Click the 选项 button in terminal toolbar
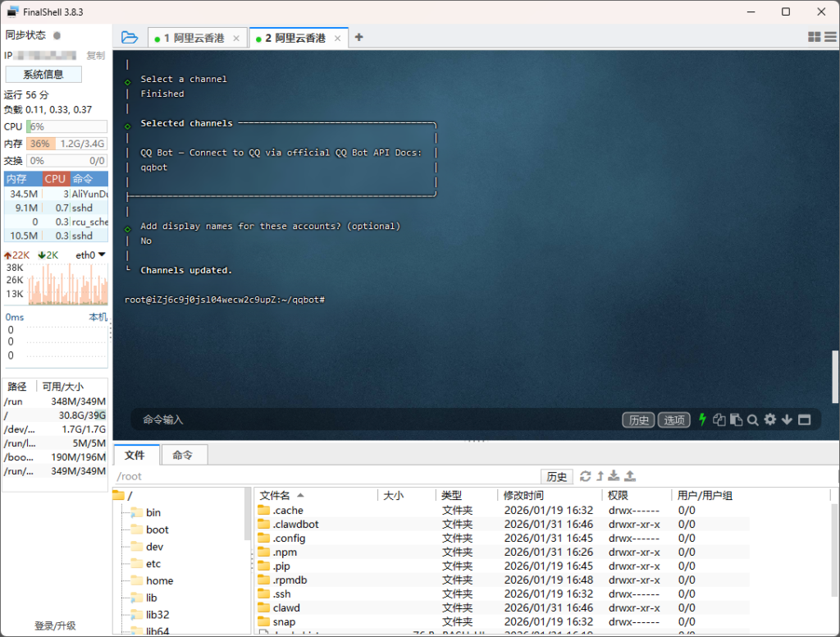Viewport: 840px width, 637px height. coord(674,420)
